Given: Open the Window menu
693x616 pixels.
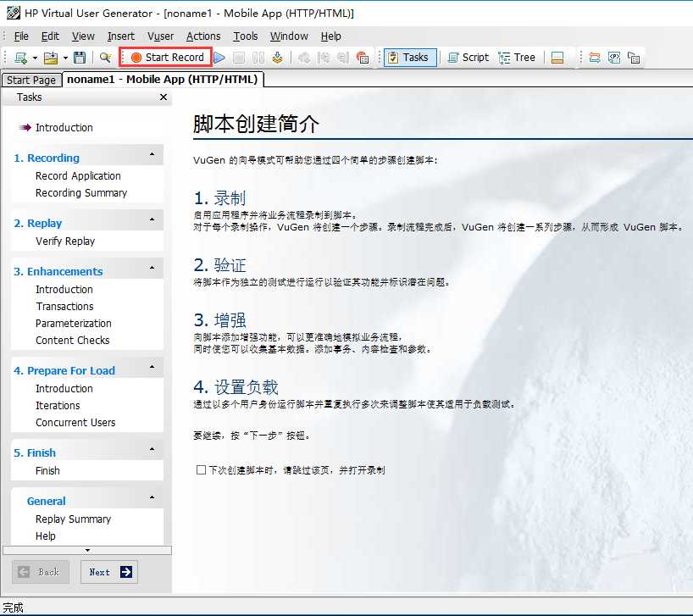Looking at the screenshot, I should click(x=289, y=36).
